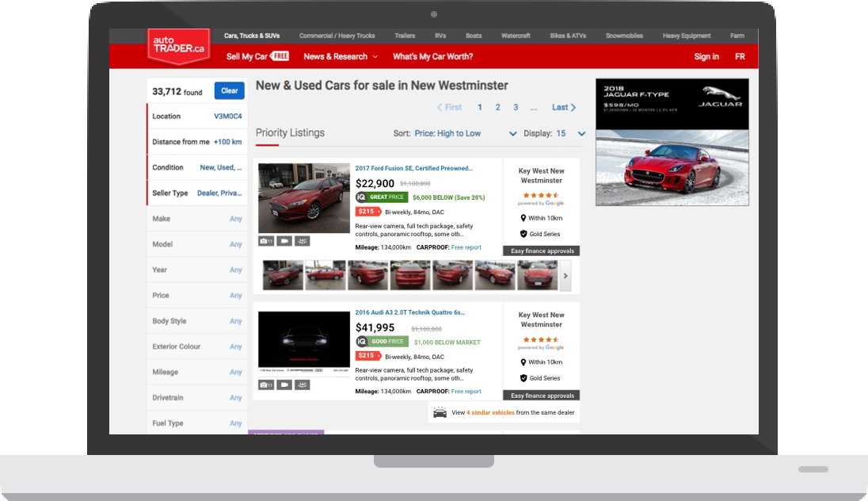Image resolution: width=868 pixels, height=501 pixels.
Task: Edit Location V3M0C4 filter
Action: point(197,117)
